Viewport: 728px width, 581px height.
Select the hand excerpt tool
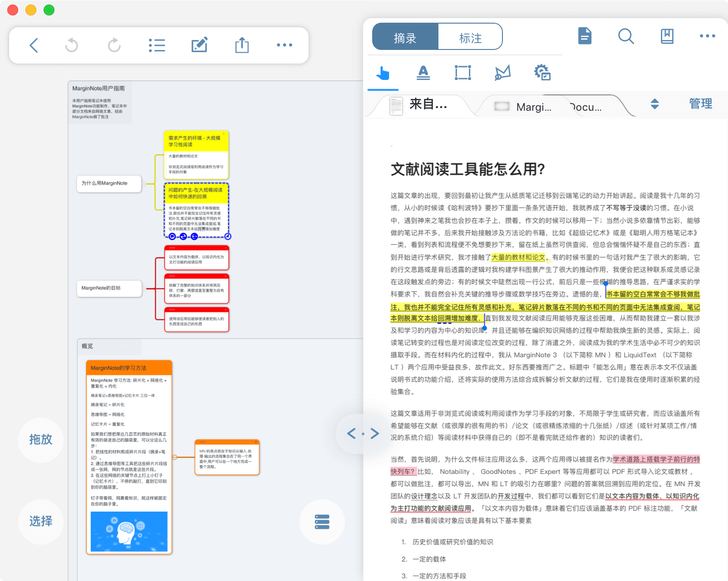[383, 73]
